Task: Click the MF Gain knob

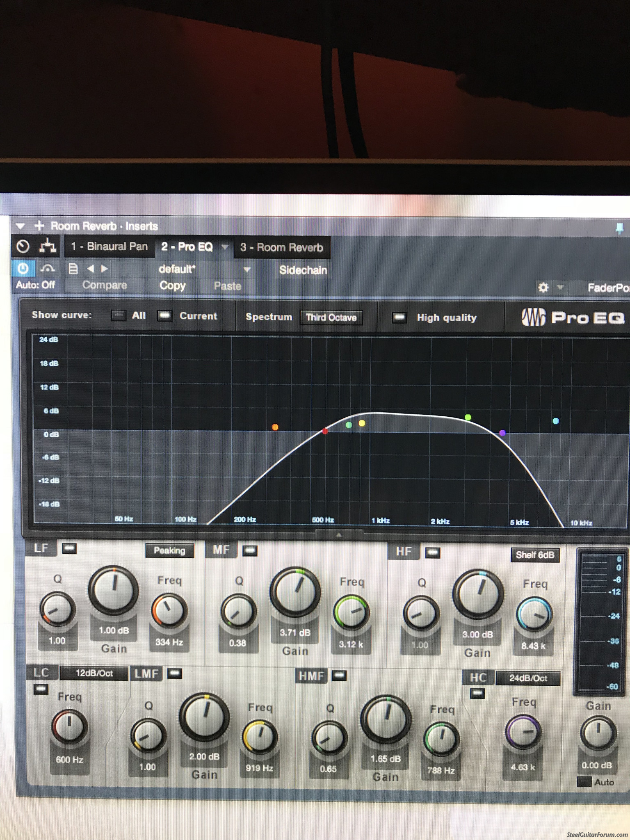Action: pyautogui.click(x=295, y=591)
